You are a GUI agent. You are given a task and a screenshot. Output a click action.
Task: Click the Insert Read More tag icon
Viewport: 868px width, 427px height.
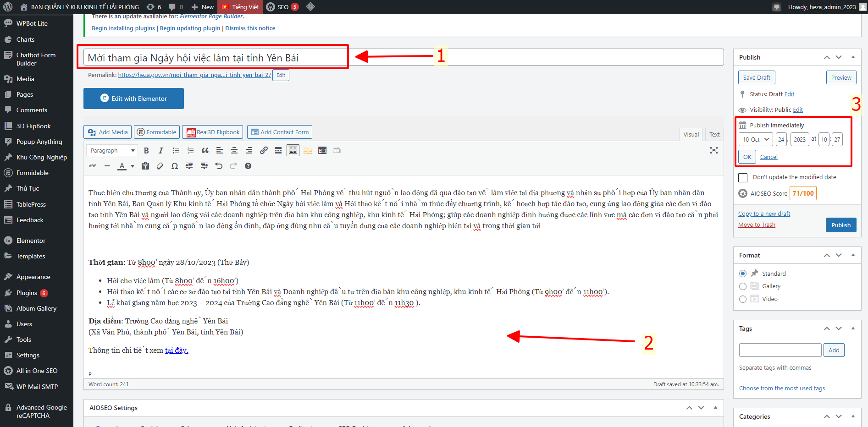(x=278, y=151)
